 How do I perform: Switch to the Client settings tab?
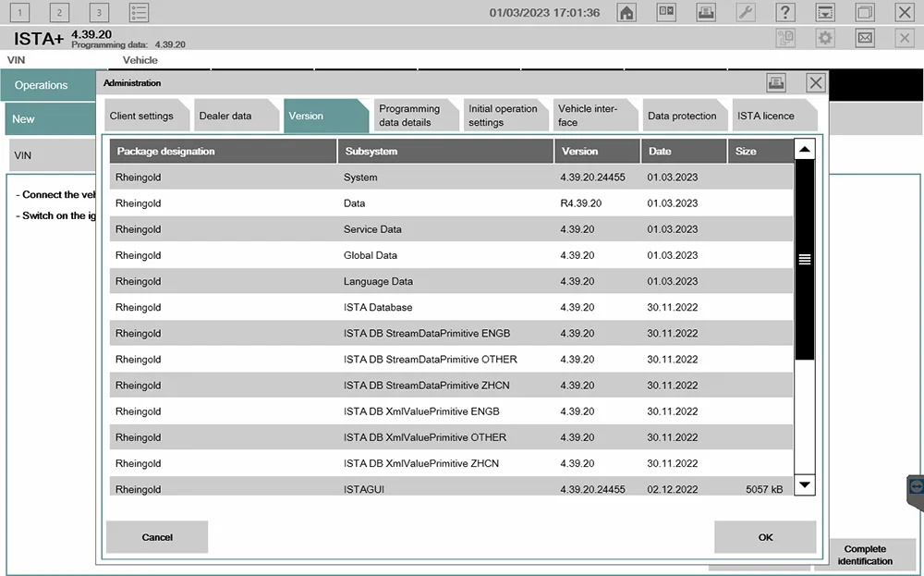point(141,116)
